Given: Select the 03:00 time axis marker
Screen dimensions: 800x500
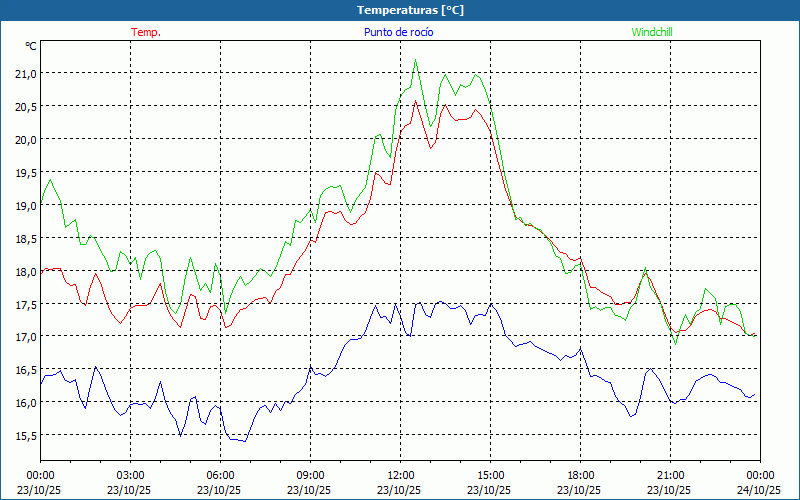Looking at the screenshot, I should tap(130, 475).
